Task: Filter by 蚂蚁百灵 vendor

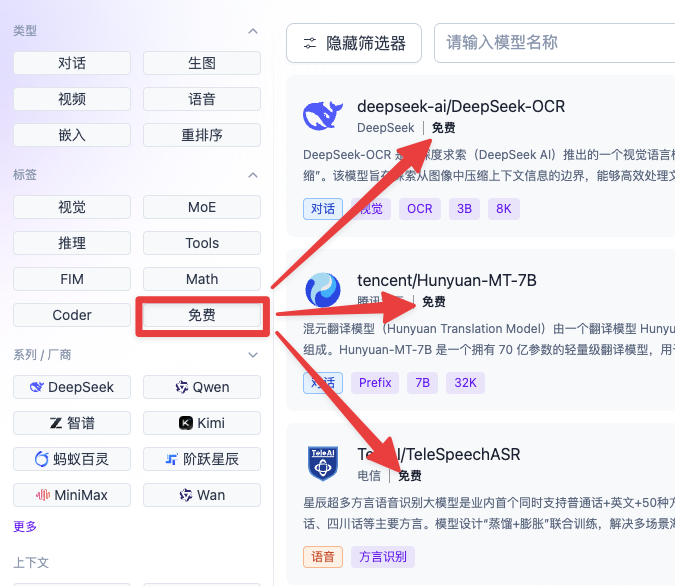Action: pos(72,459)
